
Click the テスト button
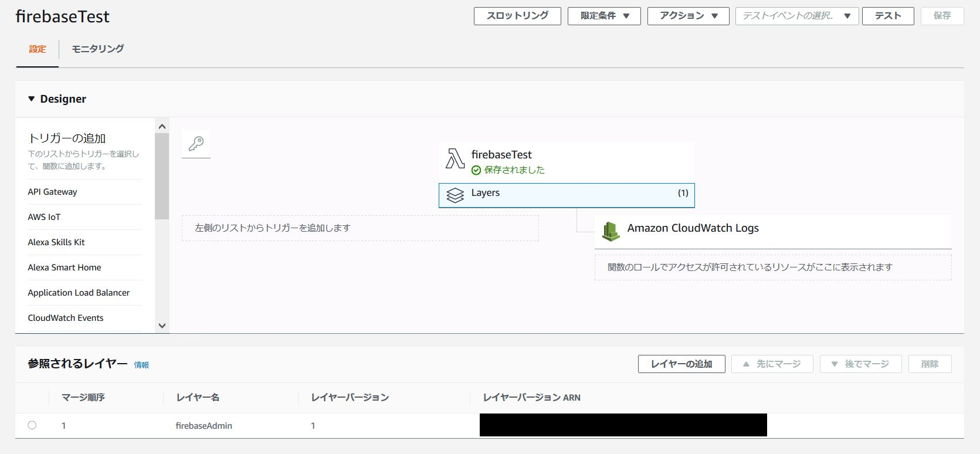tap(888, 16)
